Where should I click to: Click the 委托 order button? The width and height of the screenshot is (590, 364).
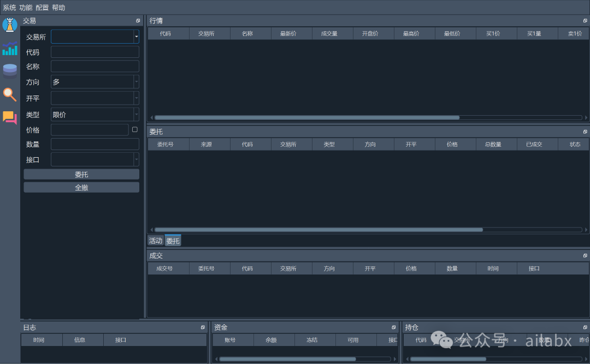pyautogui.click(x=81, y=175)
